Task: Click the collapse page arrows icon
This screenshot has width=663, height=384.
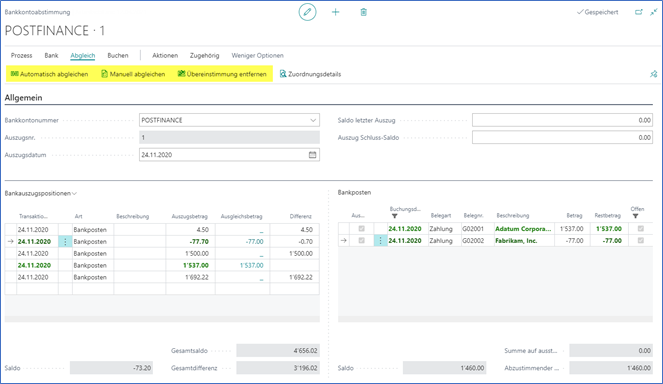Action: pyautogui.click(x=654, y=12)
